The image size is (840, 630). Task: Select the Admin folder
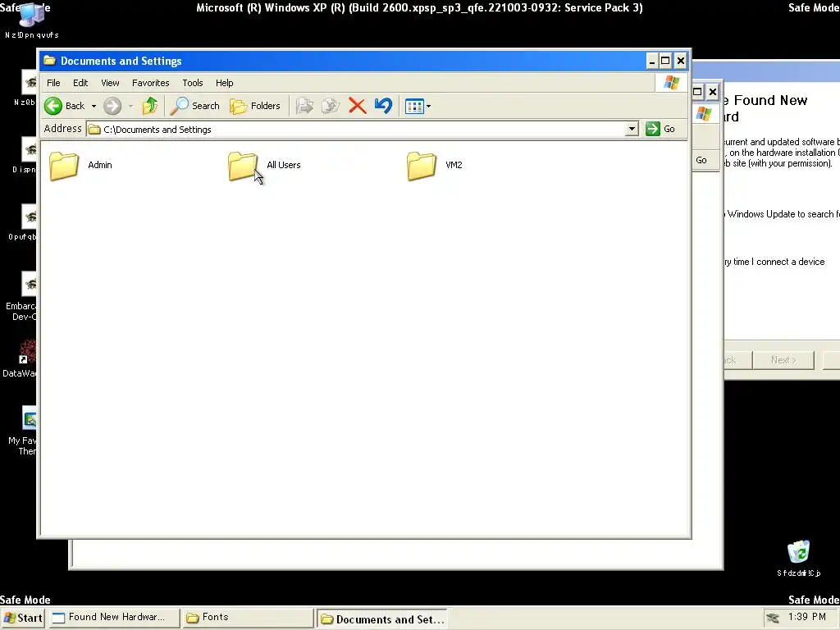coord(80,165)
